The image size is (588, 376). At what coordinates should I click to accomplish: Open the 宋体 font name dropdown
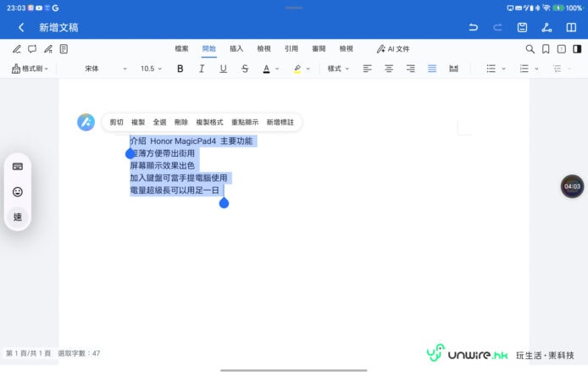[x=106, y=69]
